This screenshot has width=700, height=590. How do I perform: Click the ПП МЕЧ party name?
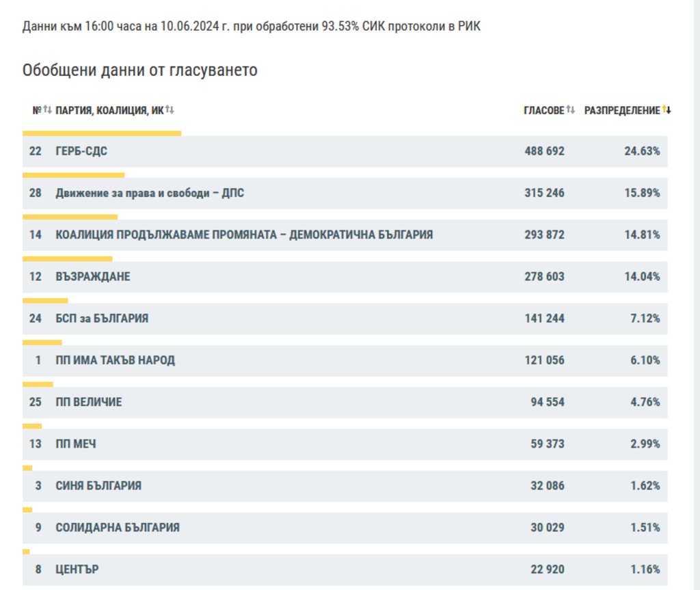76,444
